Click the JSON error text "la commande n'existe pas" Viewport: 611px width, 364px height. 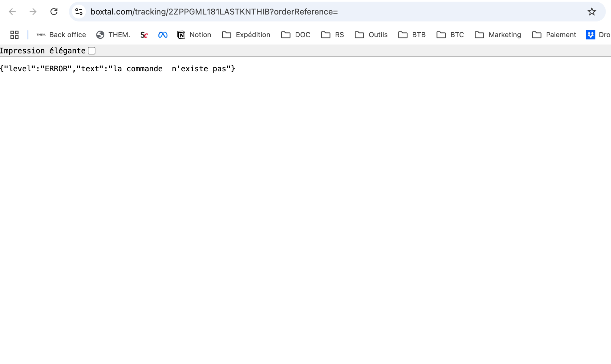tap(170, 69)
